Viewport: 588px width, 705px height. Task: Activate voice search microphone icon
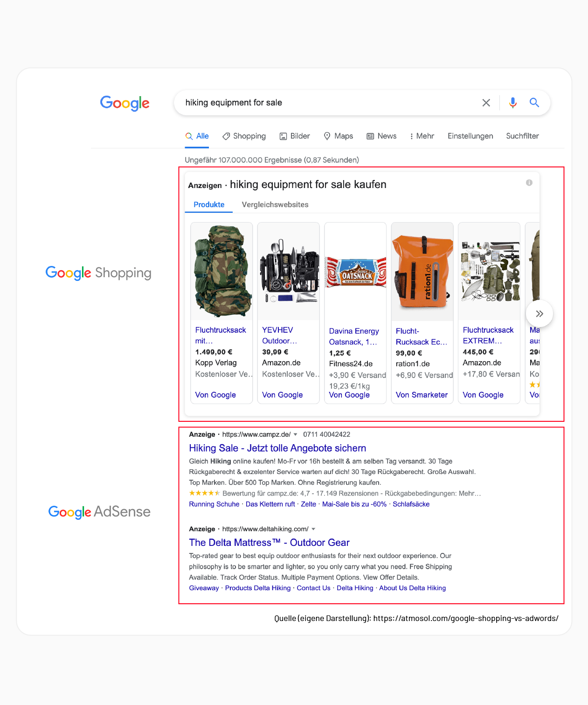point(512,103)
